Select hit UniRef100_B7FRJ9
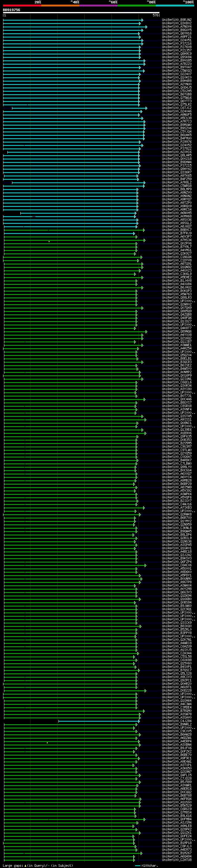 point(177,233)
